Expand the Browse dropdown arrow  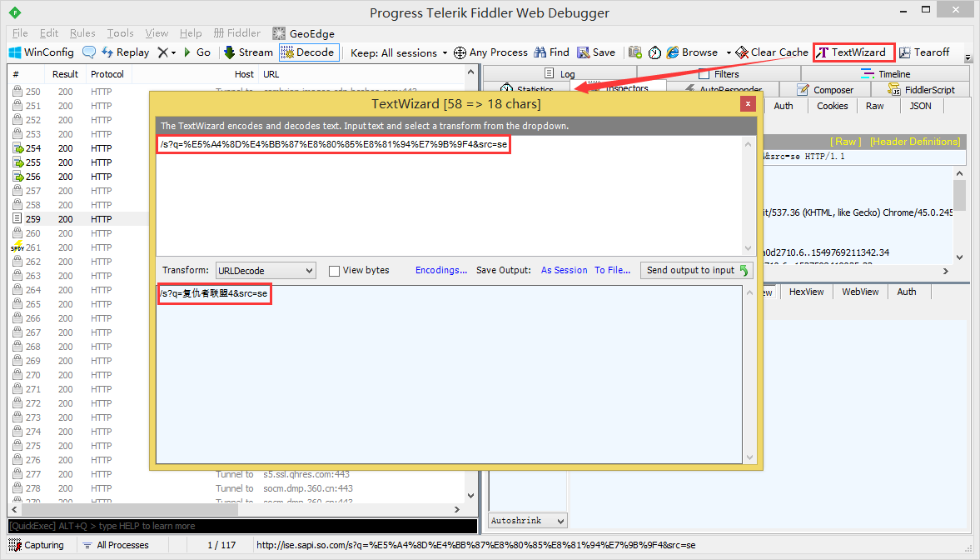pyautogui.click(x=729, y=52)
